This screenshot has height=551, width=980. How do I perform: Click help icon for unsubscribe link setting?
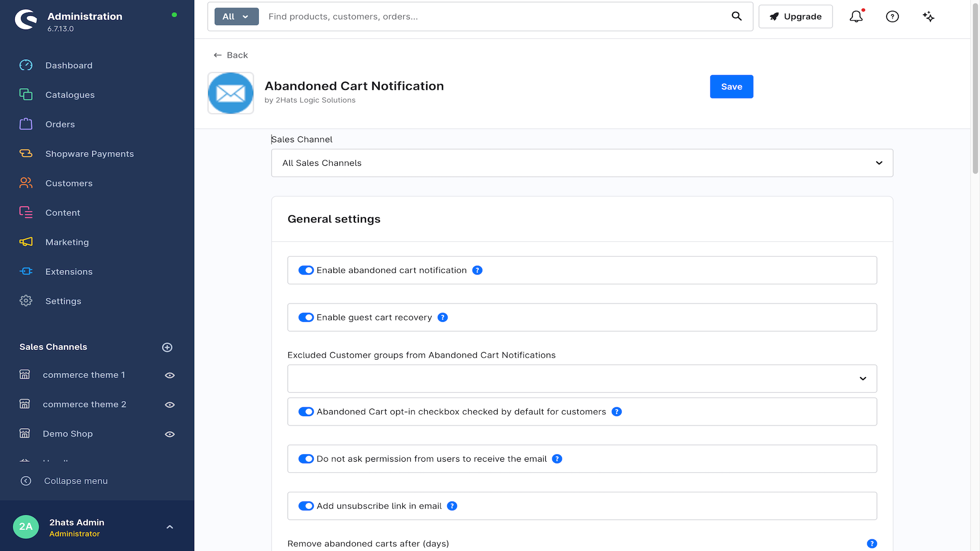click(x=452, y=506)
